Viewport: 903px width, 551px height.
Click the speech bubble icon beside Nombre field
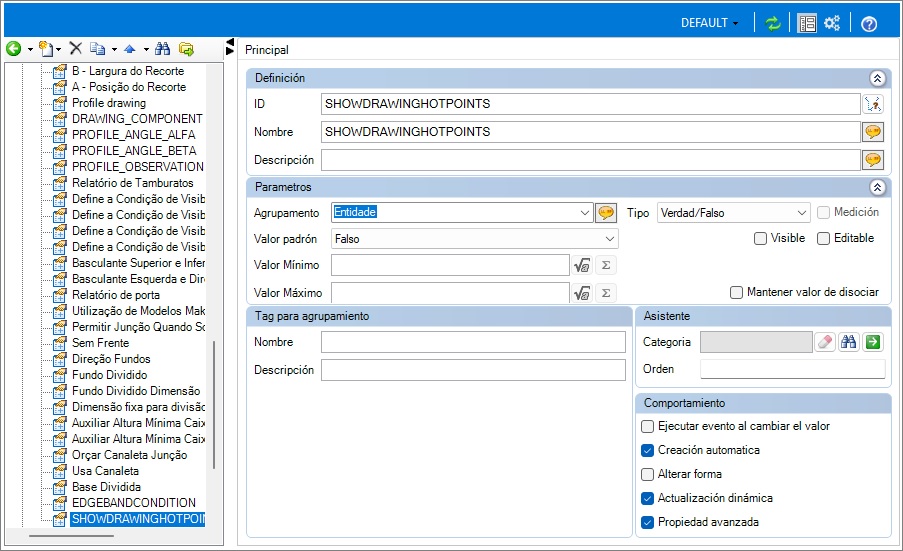coord(873,132)
